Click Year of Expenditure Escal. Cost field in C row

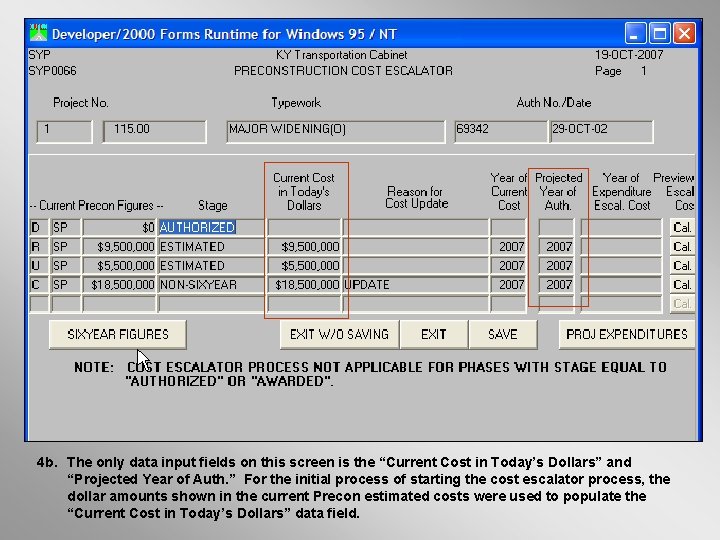[x=621, y=285]
